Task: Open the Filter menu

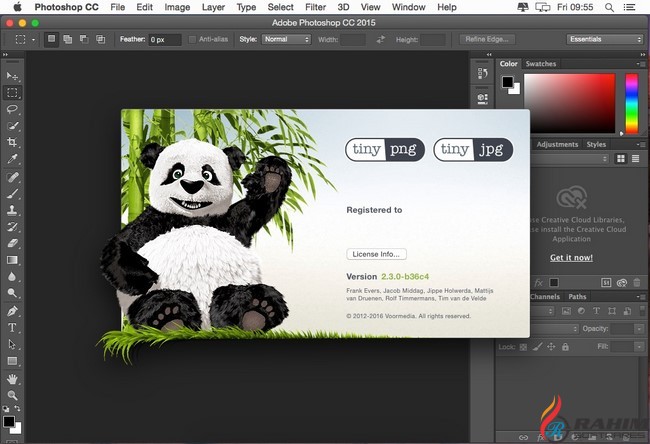Action: click(315, 7)
